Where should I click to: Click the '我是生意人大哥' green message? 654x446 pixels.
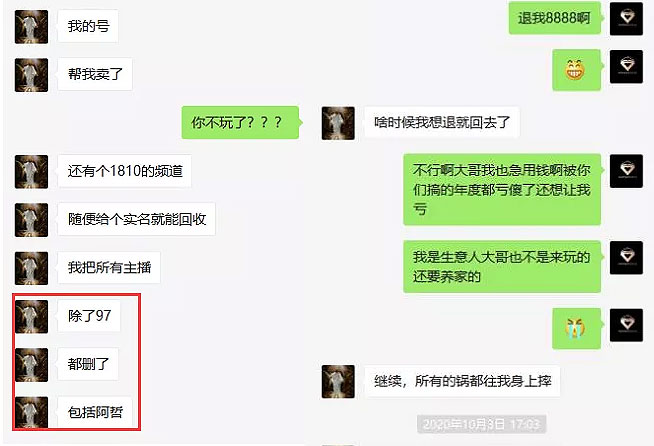(503, 267)
